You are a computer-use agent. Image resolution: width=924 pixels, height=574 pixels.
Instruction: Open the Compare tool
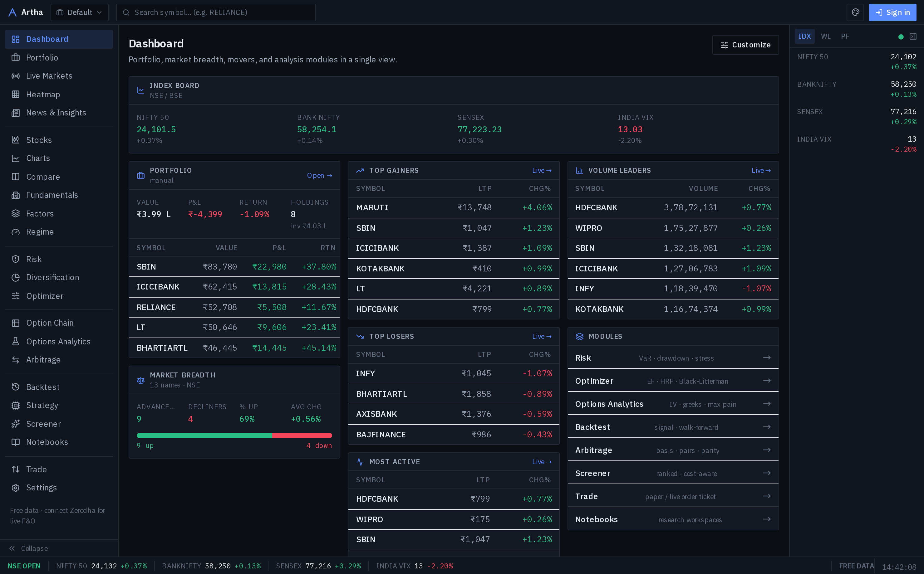[59, 177]
